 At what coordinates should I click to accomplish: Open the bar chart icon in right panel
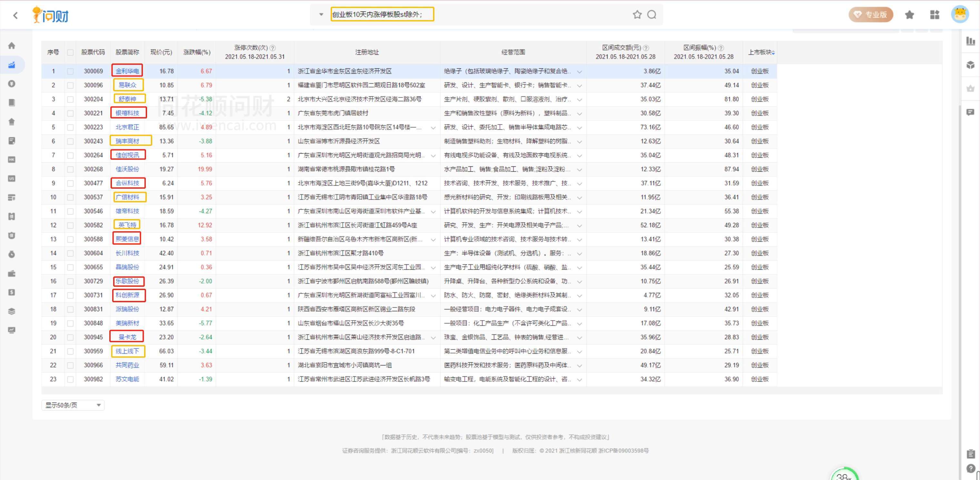(x=971, y=41)
